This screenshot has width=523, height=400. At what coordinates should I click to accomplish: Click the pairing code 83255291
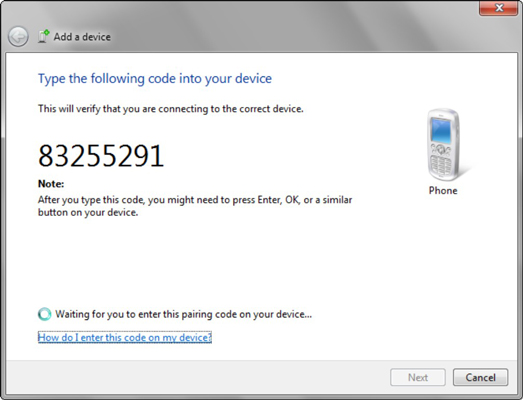(101, 156)
